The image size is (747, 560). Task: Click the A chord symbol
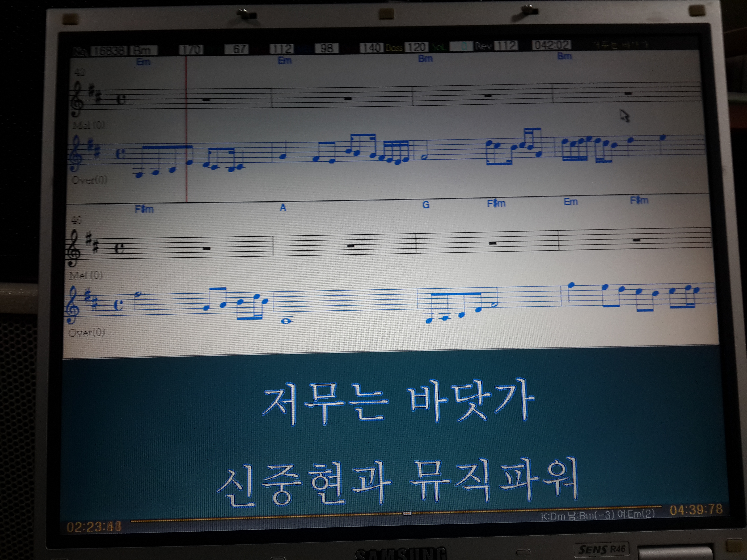click(x=283, y=207)
